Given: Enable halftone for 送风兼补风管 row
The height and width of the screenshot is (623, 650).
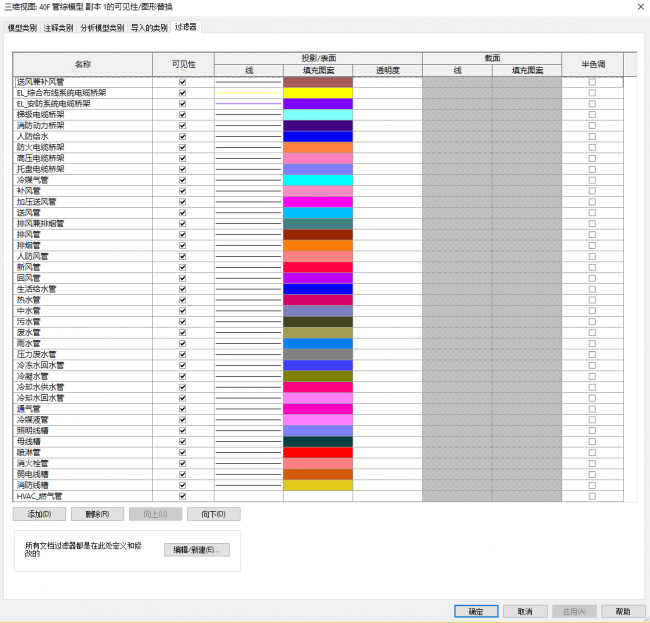Looking at the screenshot, I should (592, 82).
